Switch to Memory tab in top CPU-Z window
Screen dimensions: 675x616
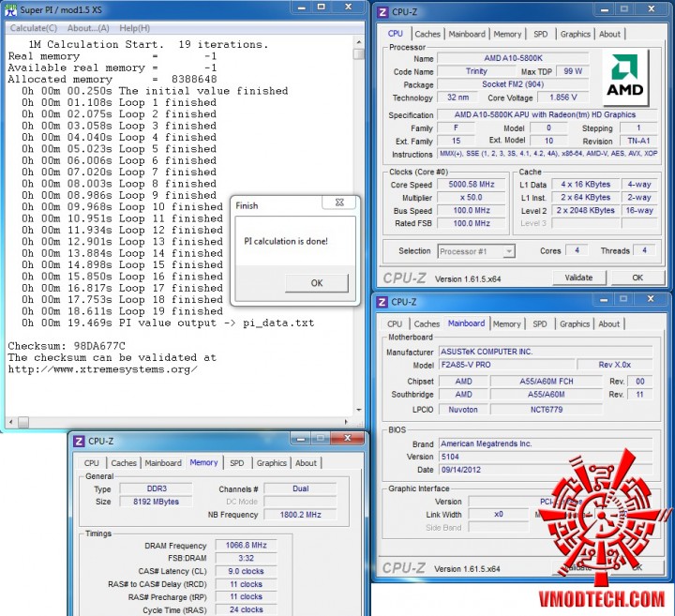point(507,34)
